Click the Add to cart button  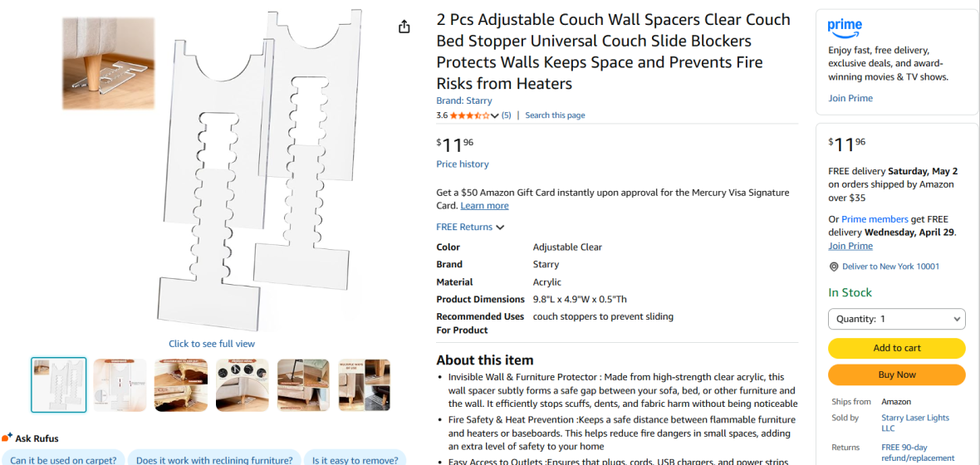[896, 348]
